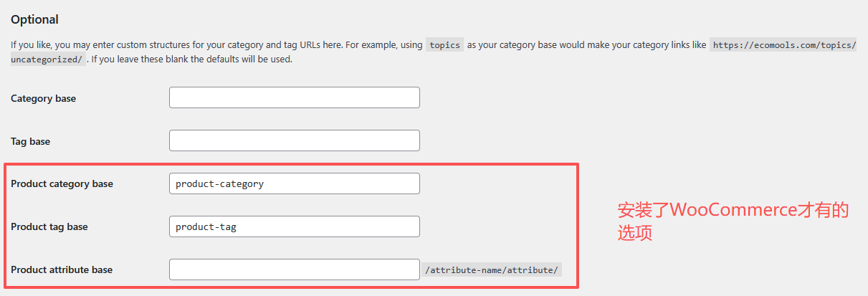Click the Product tag base label

click(49, 226)
